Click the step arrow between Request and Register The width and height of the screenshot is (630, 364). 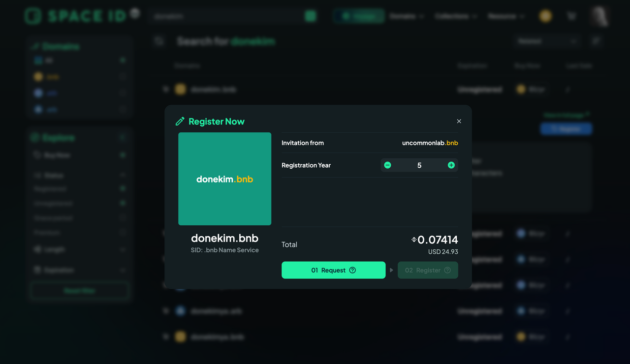[x=391, y=270]
